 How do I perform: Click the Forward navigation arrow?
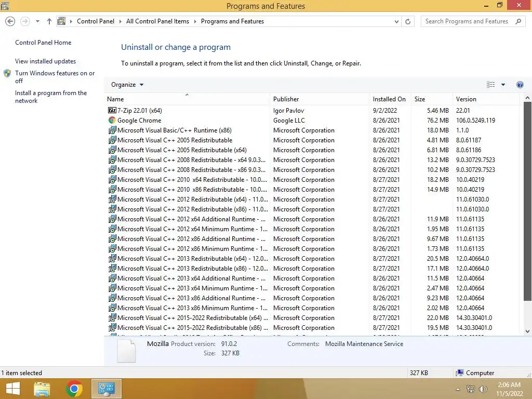[25, 21]
